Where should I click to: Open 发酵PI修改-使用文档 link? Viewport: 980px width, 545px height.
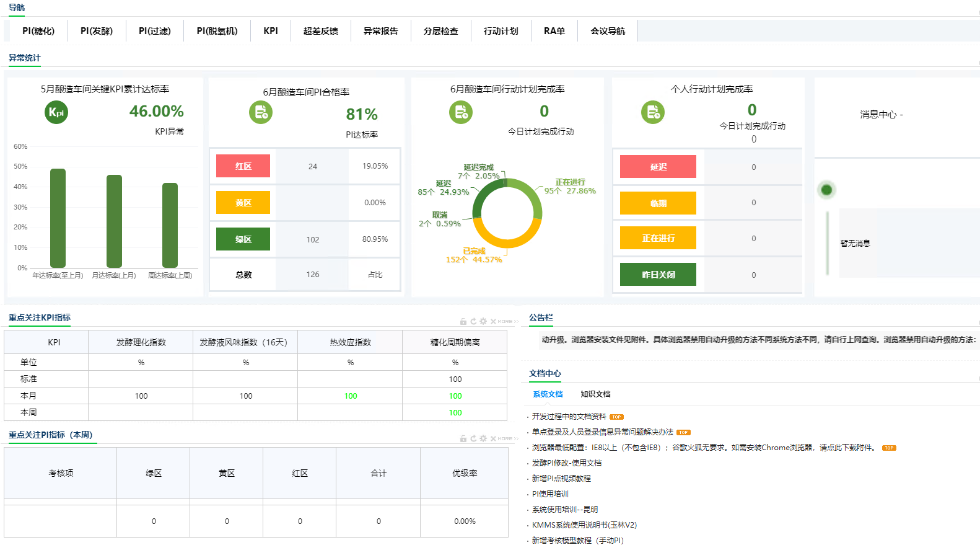tap(567, 463)
